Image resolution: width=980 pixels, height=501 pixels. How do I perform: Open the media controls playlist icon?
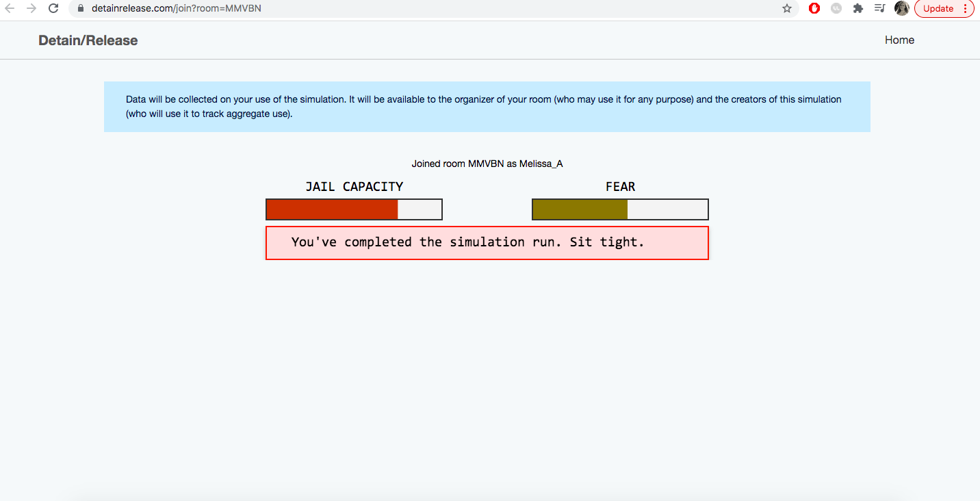click(880, 9)
